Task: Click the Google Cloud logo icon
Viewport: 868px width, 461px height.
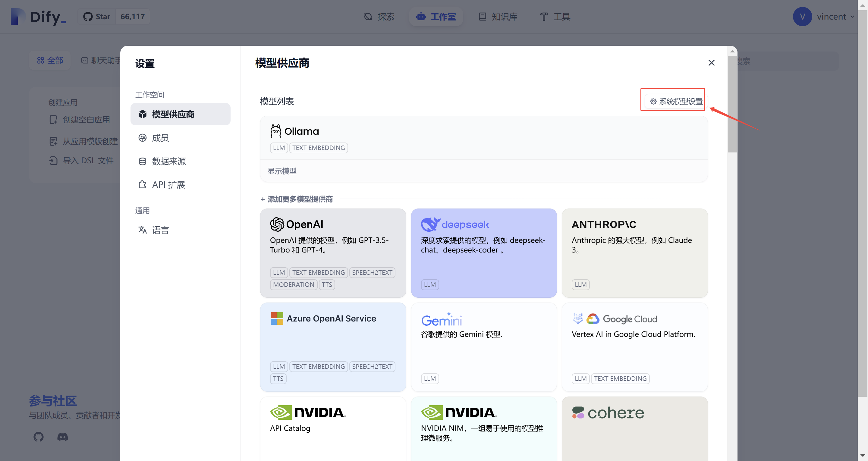Action: click(593, 318)
